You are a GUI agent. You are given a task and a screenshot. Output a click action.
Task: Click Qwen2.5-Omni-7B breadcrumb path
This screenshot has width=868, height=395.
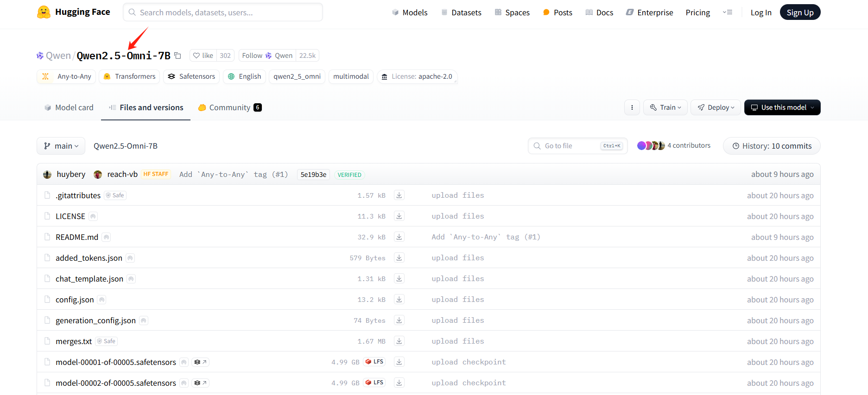pyautogui.click(x=126, y=146)
